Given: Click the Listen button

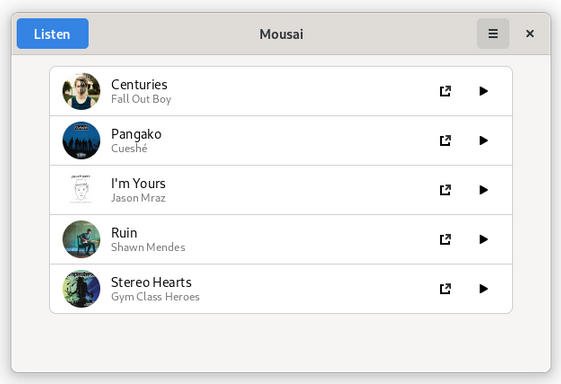Looking at the screenshot, I should tap(53, 34).
